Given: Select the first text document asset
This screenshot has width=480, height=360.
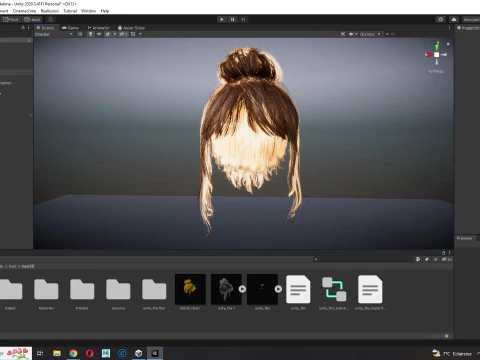Looking at the screenshot, I should [x=298, y=289].
